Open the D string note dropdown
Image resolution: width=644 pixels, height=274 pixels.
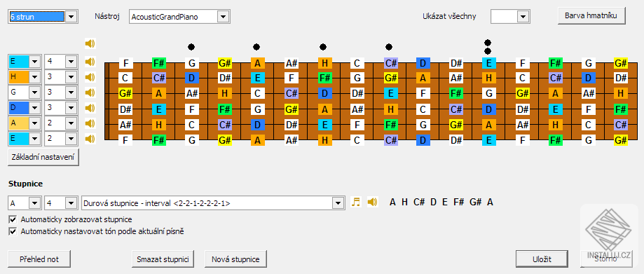coord(35,108)
